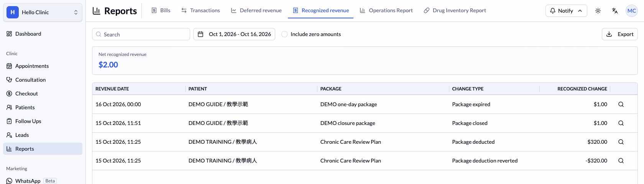Open WhatsApp Beta in the sidebar
The image size is (644, 184).
pyautogui.click(x=43, y=181)
